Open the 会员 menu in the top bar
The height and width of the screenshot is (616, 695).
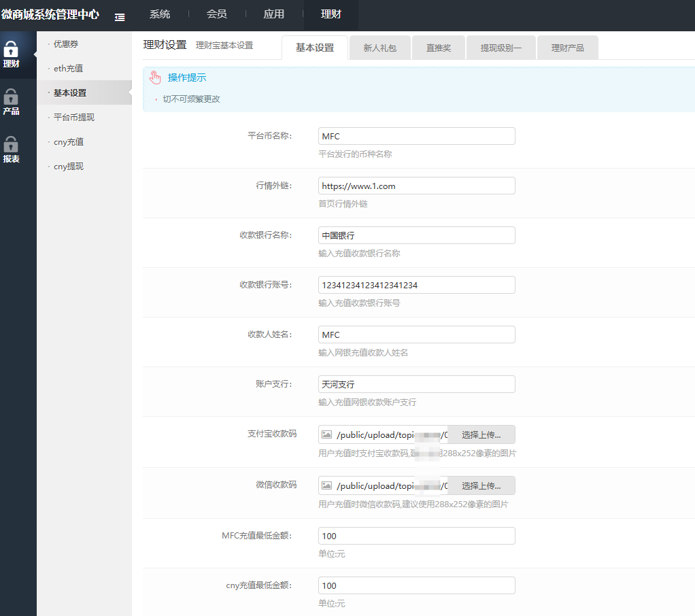point(216,14)
